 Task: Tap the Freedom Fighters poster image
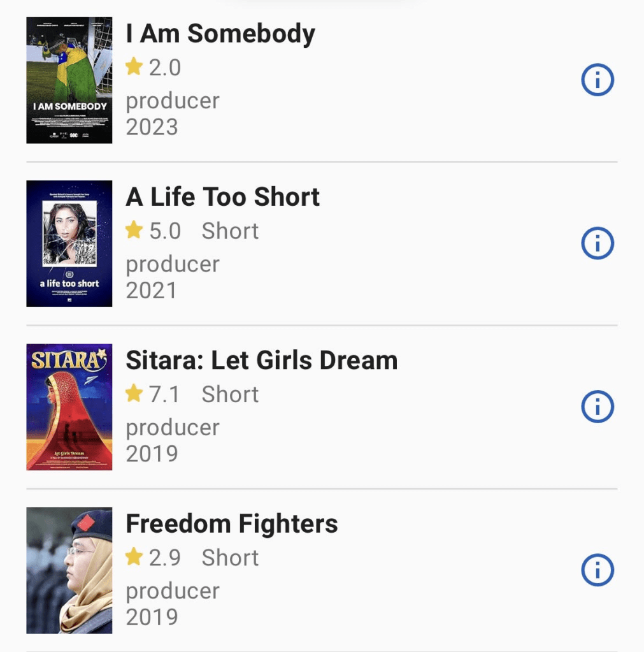(x=69, y=570)
